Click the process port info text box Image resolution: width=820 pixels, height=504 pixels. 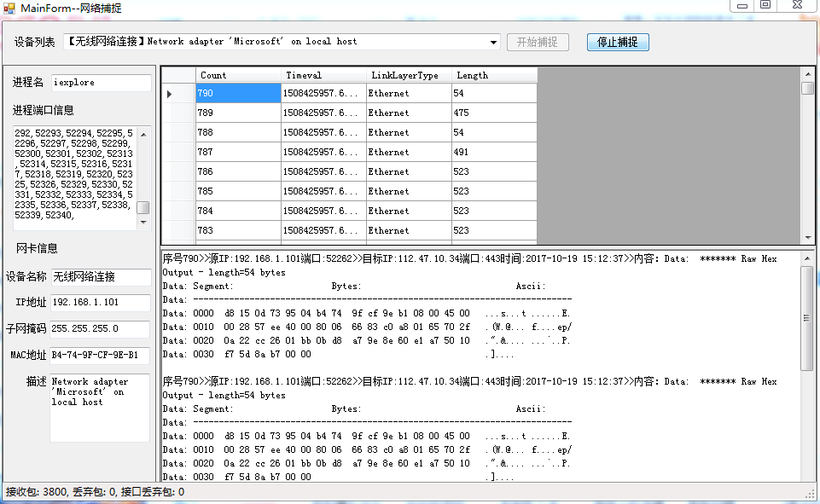76,177
